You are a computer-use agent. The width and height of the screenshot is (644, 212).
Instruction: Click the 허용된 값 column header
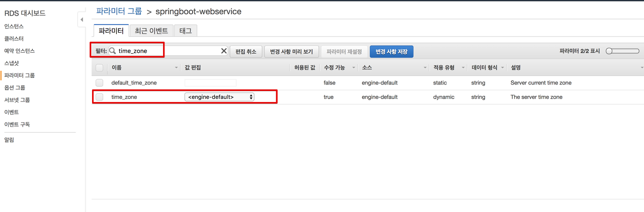click(304, 67)
